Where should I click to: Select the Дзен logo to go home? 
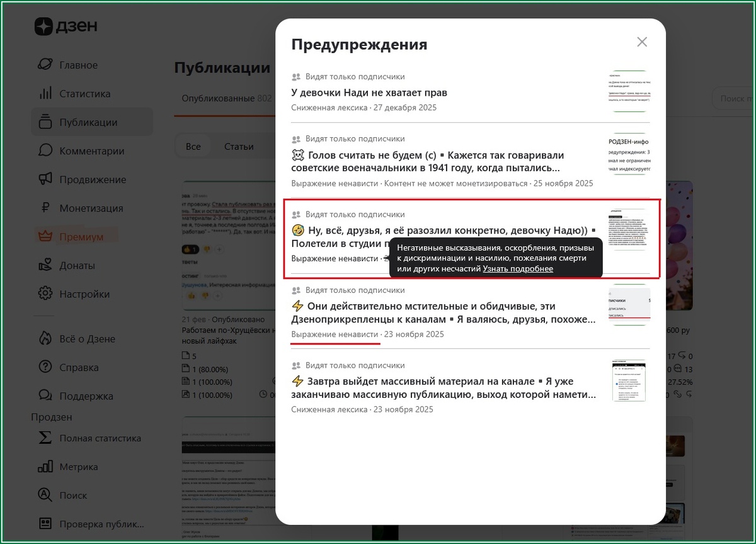(66, 26)
